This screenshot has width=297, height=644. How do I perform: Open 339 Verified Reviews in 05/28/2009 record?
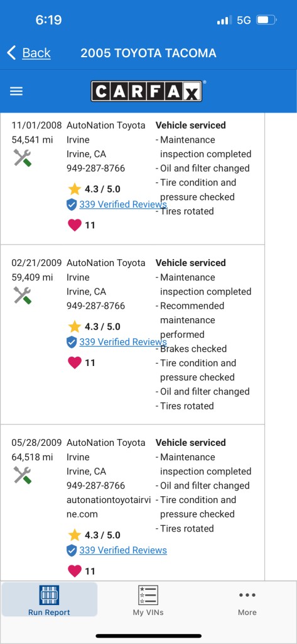coord(123,550)
